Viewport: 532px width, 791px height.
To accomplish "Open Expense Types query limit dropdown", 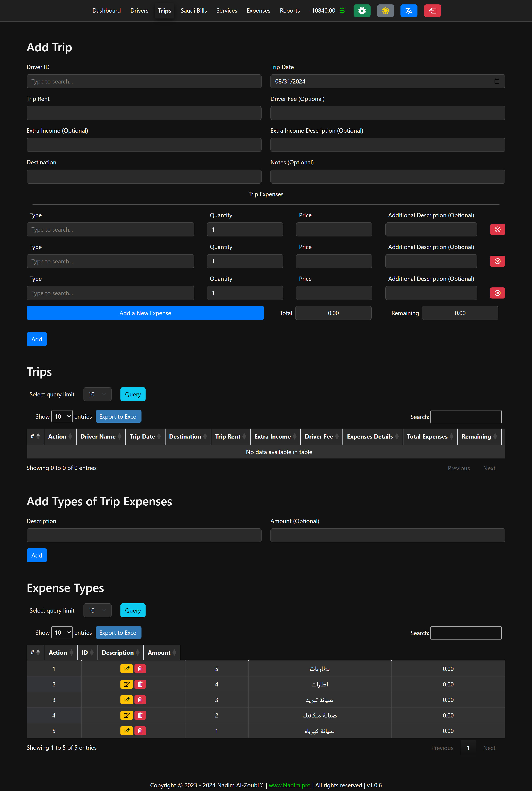I will tap(97, 610).
